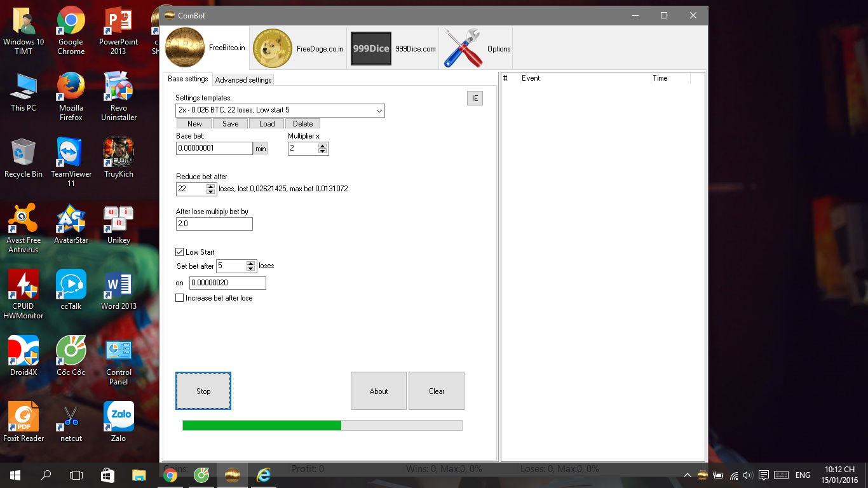
Task: Select the Unikey desktop shortcut
Action: [118, 224]
